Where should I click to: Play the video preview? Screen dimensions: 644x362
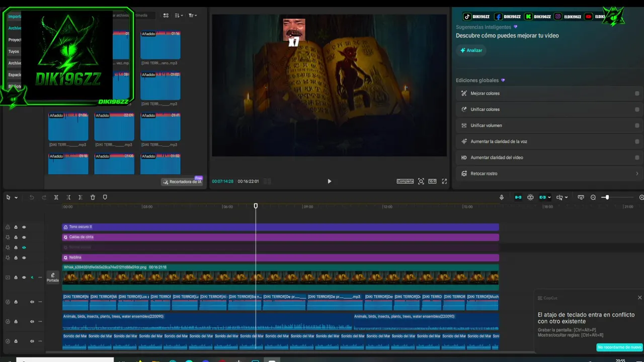330,182
